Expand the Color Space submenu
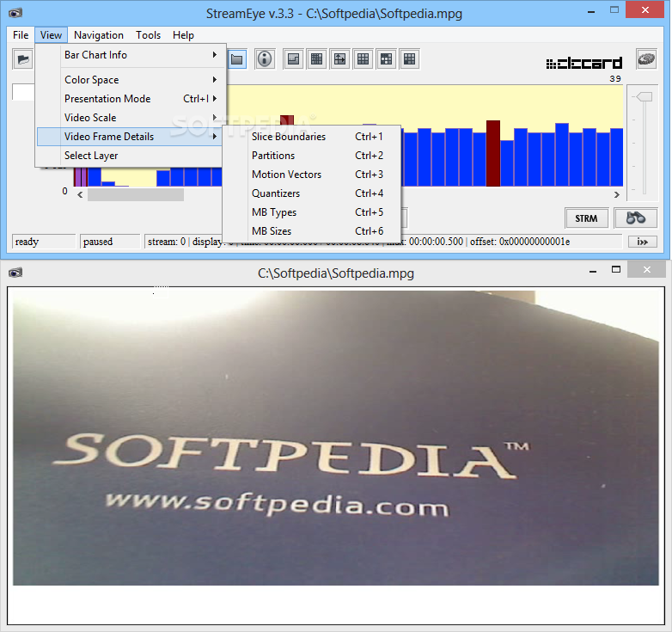This screenshot has height=632, width=672. pos(130,80)
